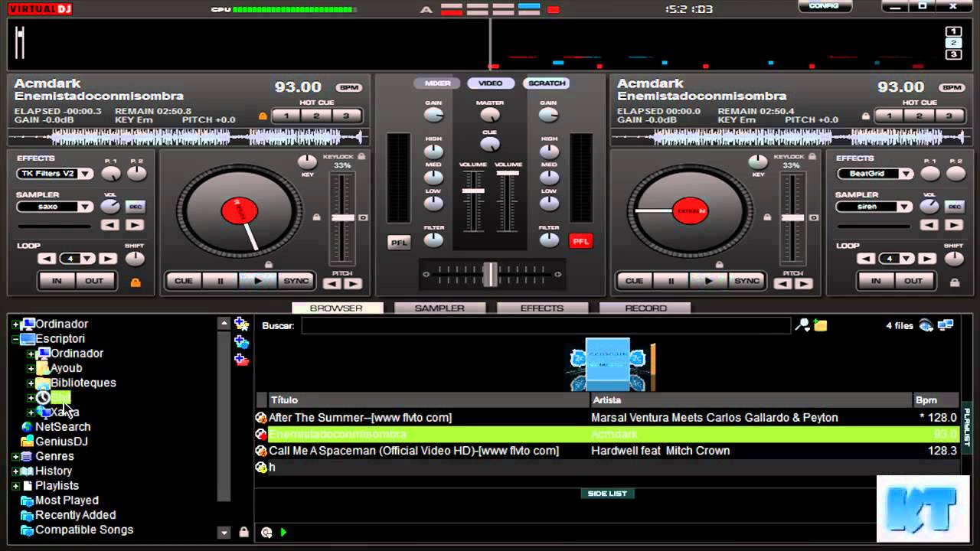Select waveform zoom level 1
Viewport: 980px width, 551px height.
tap(953, 31)
